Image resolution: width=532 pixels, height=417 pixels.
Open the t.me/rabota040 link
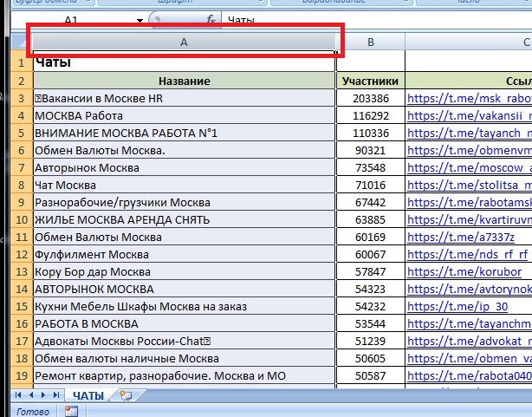470,375
